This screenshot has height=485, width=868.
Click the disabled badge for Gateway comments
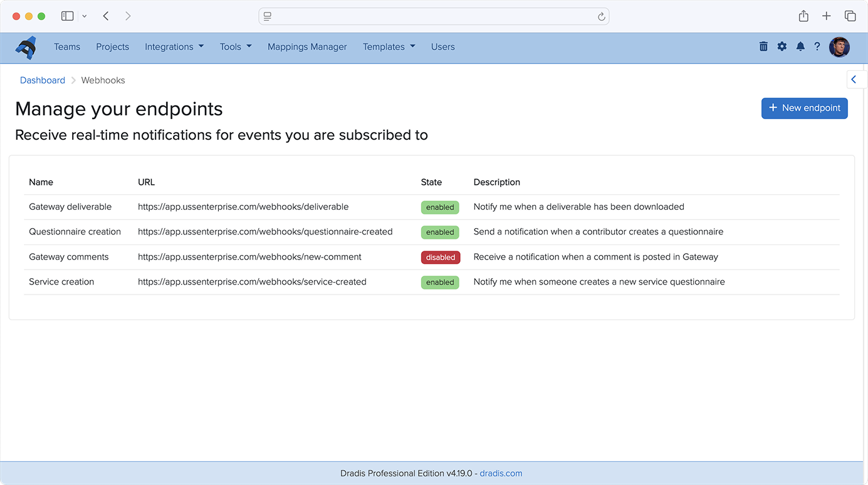[441, 257]
